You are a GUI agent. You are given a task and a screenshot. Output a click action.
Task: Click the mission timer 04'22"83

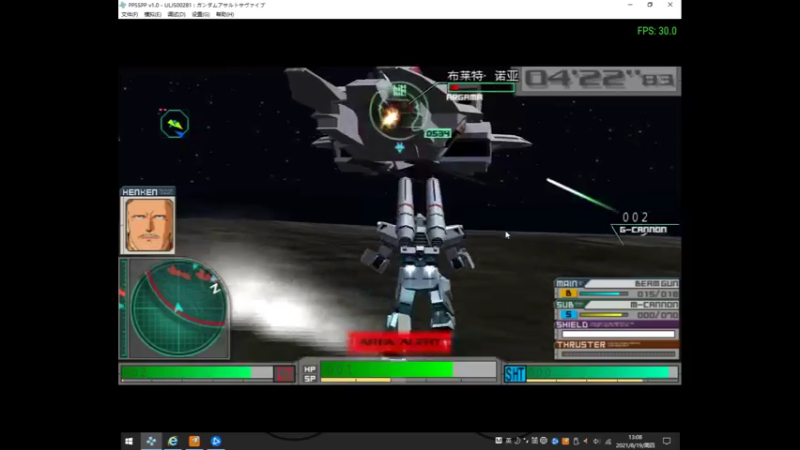click(x=601, y=79)
